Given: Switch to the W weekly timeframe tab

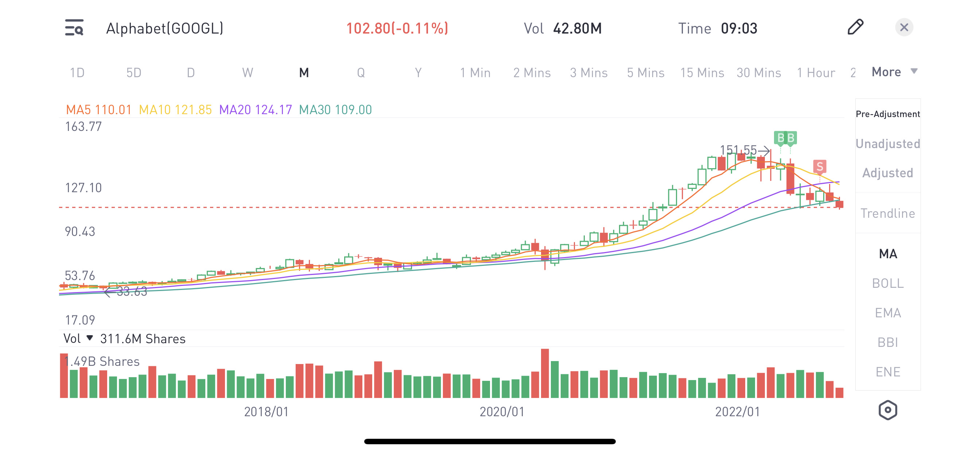Looking at the screenshot, I should tap(247, 72).
